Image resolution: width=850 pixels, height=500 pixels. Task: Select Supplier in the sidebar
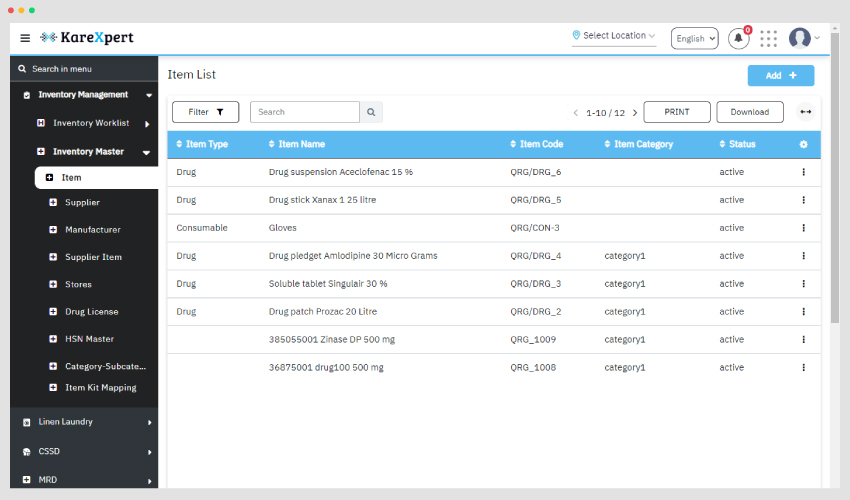82,203
